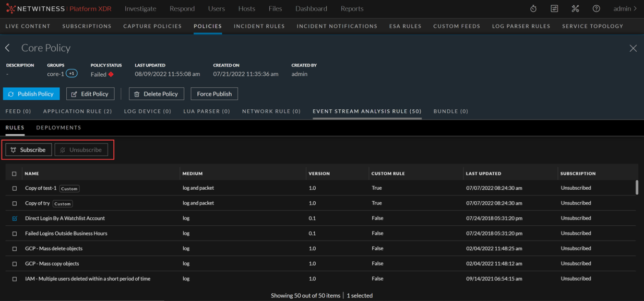Viewport: 644px width, 301px height.
Task: Click the NetWitness logo icon
Action: [10, 9]
